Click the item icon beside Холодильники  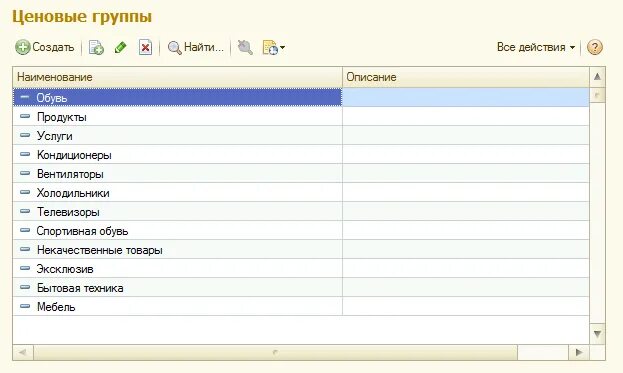click(x=25, y=192)
